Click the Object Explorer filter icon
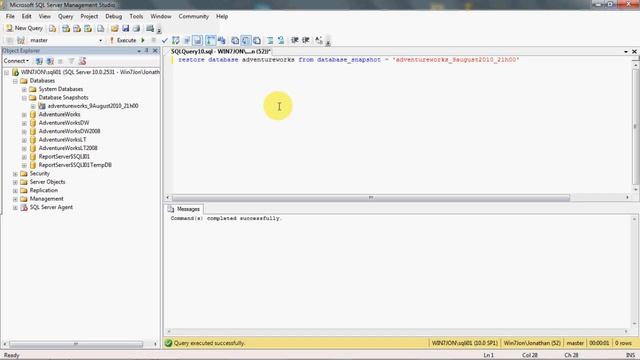Viewport: 640px width, 360px height. 71,61
